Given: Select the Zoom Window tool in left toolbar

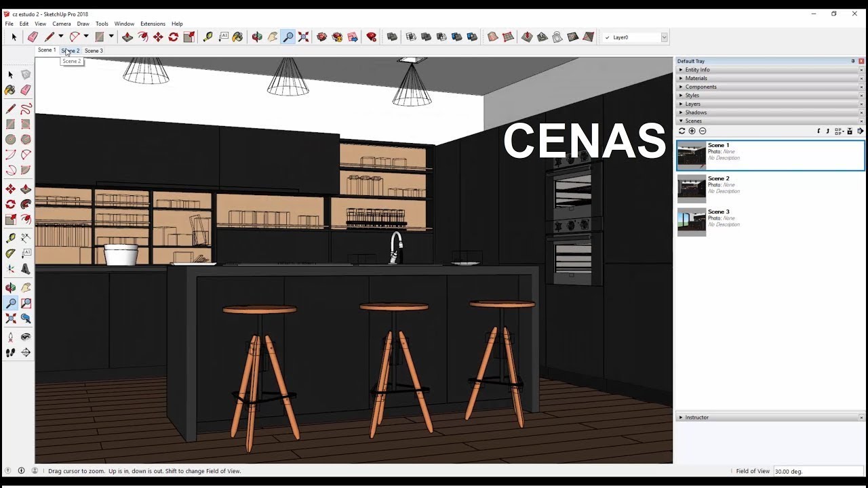Looking at the screenshot, I should coord(26,304).
